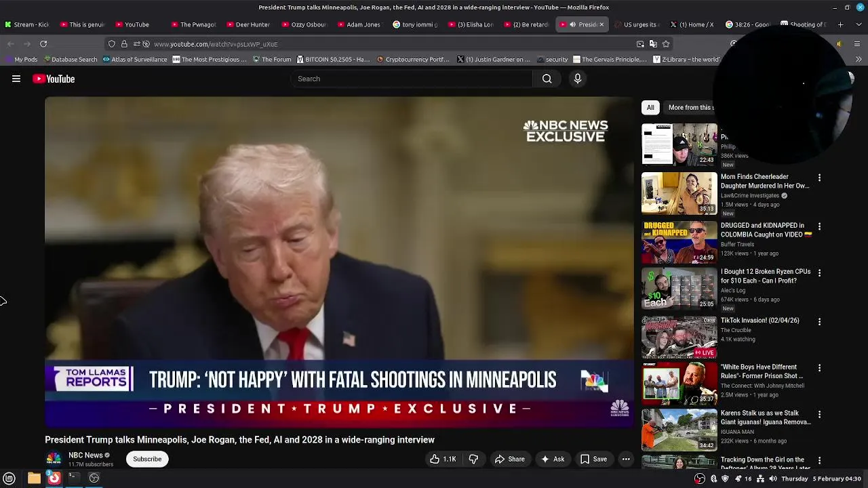This screenshot has width=868, height=488.
Task: Open the 'My Pods' bookmark
Action: tap(21, 60)
